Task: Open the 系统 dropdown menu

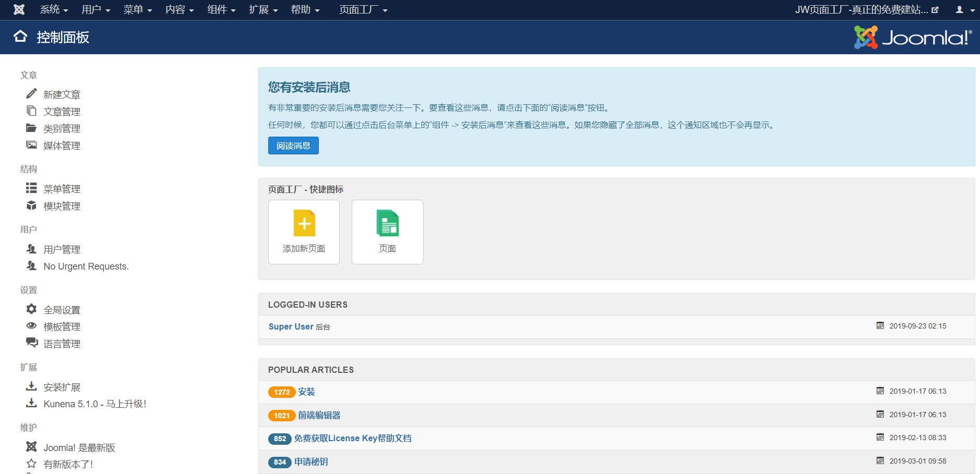Action: 54,10
